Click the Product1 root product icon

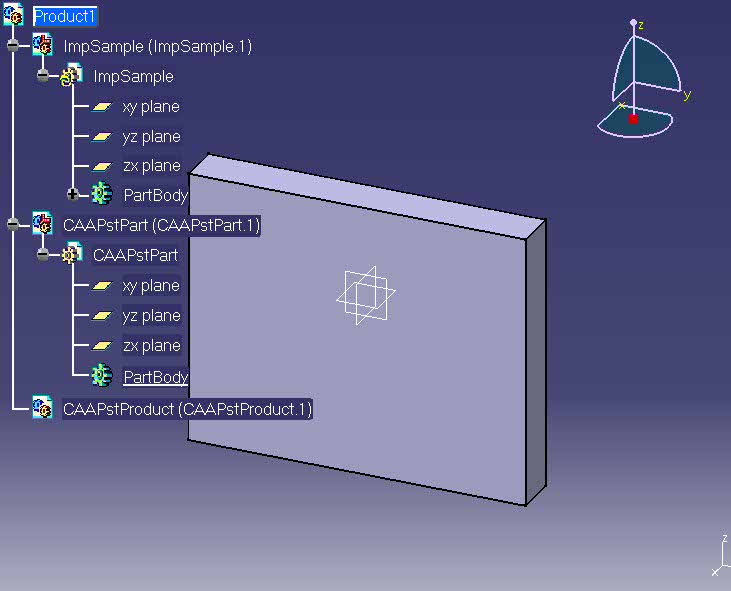tap(13, 14)
